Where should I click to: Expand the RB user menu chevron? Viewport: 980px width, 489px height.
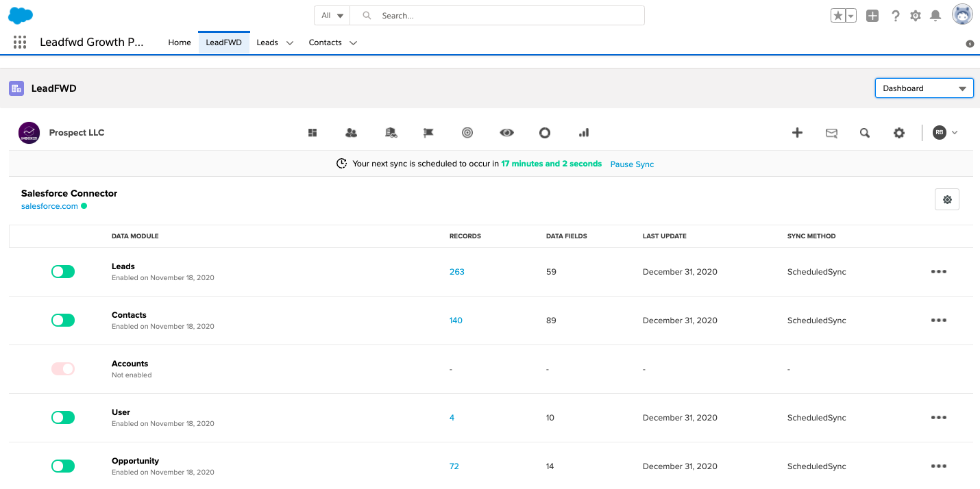(x=955, y=133)
